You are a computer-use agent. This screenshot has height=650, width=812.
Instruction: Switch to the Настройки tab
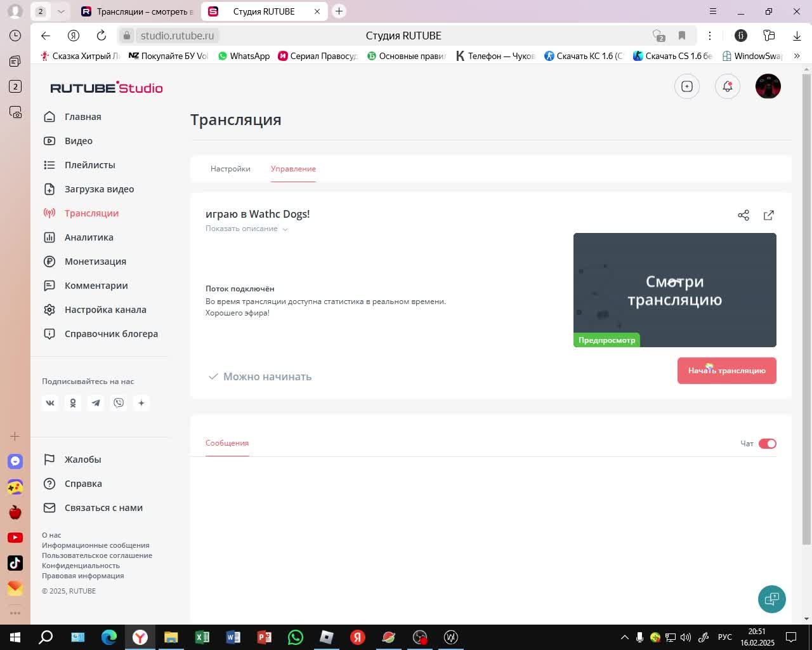tap(230, 169)
